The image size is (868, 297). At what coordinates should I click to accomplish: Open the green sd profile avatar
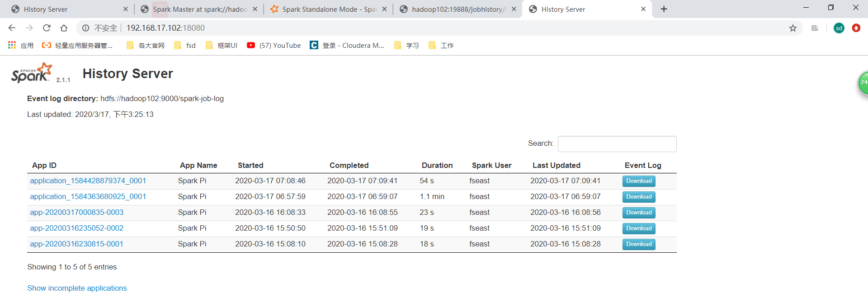click(839, 28)
